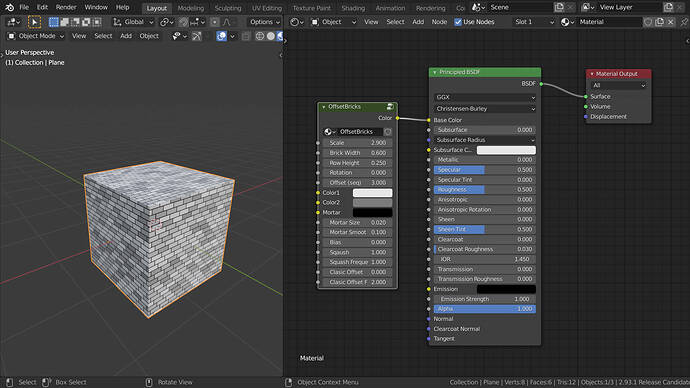The image size is (690, 388).
Task: Switch to the Modeling workspace tab
Action: click(191, 8)
